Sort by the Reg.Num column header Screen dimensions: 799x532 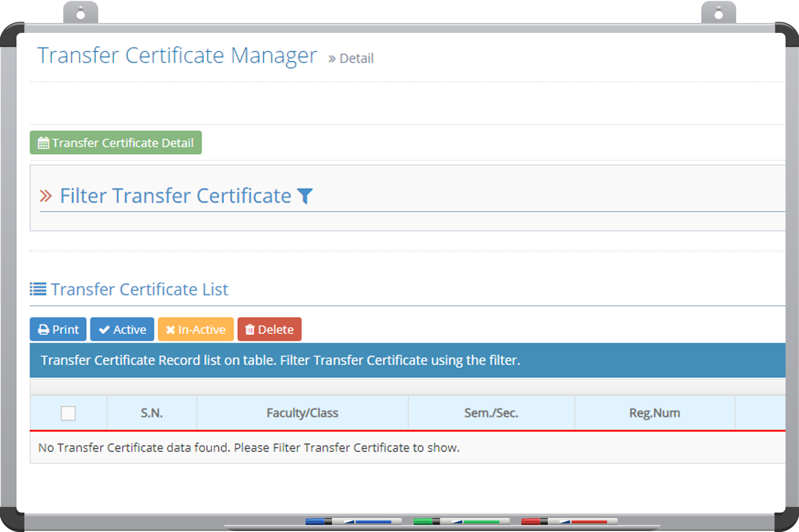coord(654,413)
